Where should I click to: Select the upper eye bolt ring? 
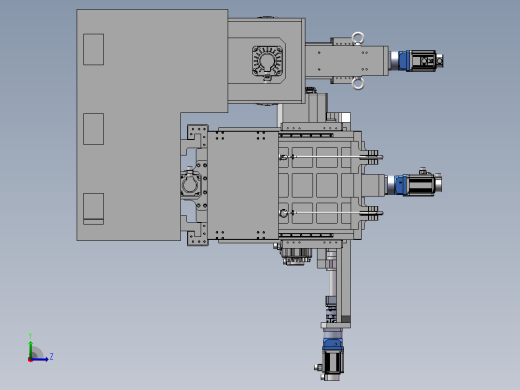pos(358,38)
